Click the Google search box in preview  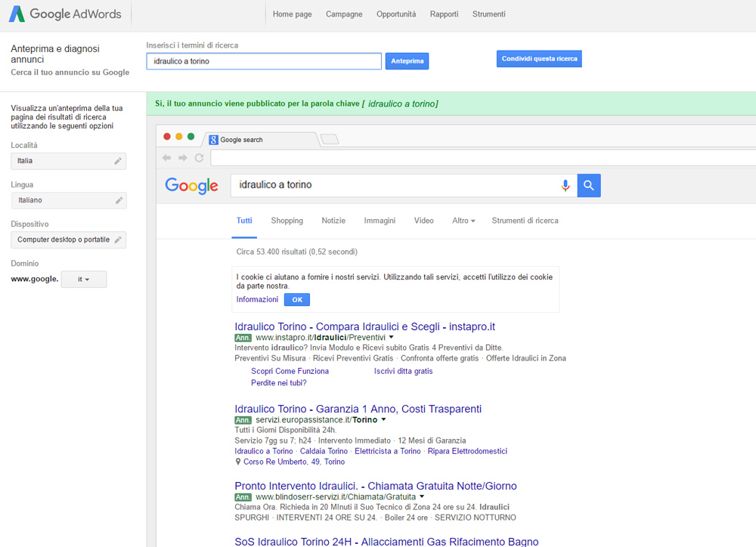(x=404, y=186)
